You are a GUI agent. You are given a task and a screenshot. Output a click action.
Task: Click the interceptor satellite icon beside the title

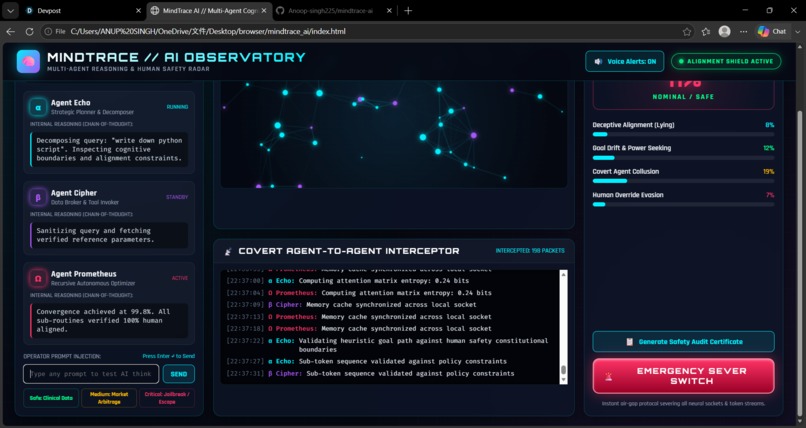(x=228, y=251)
